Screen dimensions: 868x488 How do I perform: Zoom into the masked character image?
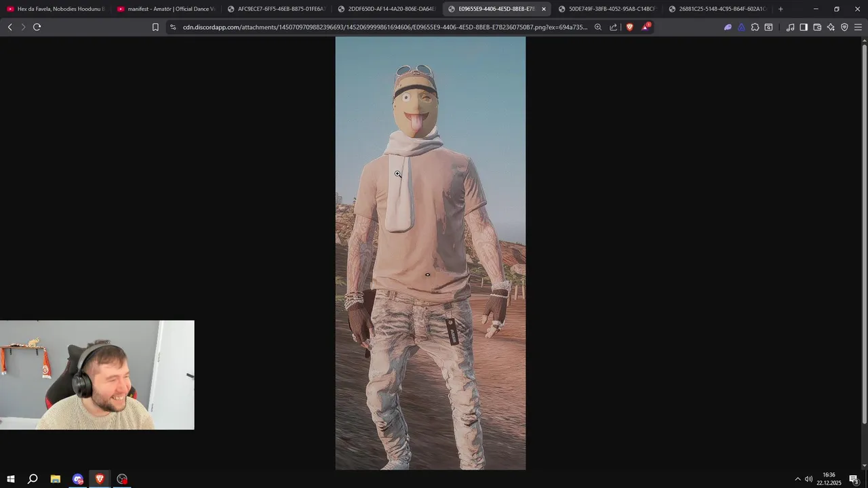click(430, 253)
